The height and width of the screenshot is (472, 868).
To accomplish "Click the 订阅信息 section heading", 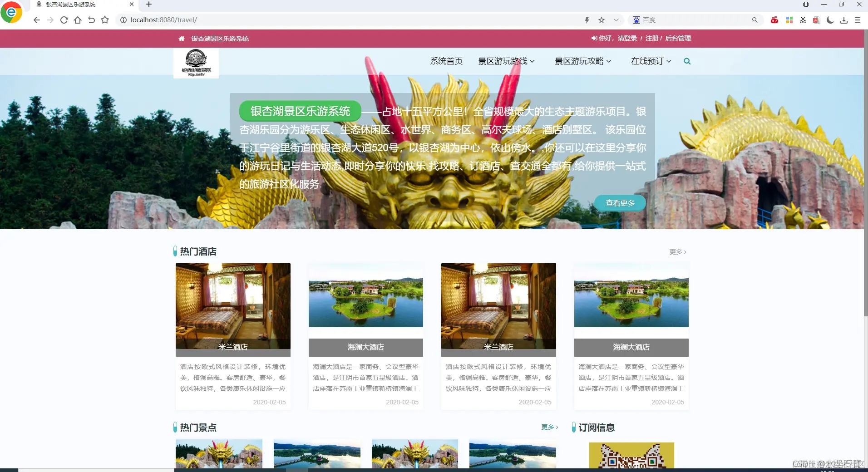I will click(x=597, y=428).
